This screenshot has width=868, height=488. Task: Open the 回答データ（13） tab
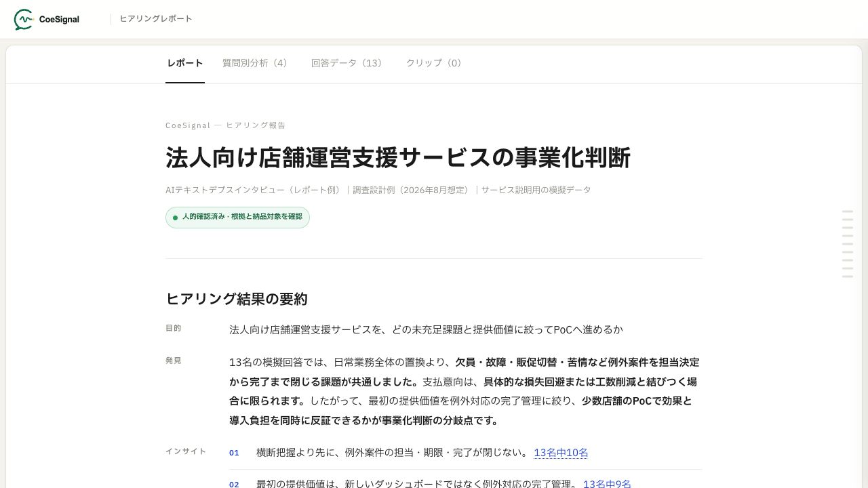click(349, 63)
